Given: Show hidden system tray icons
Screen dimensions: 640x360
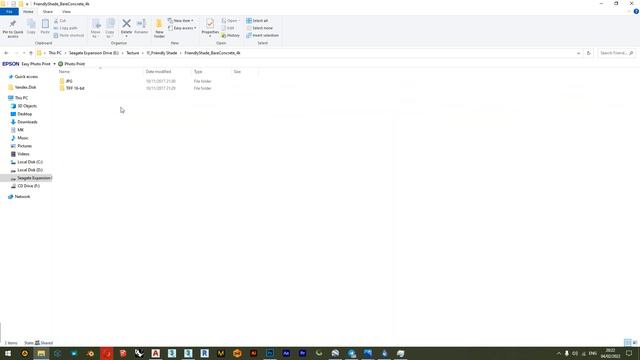Looking at the screenshot, I should click(558, 353).
